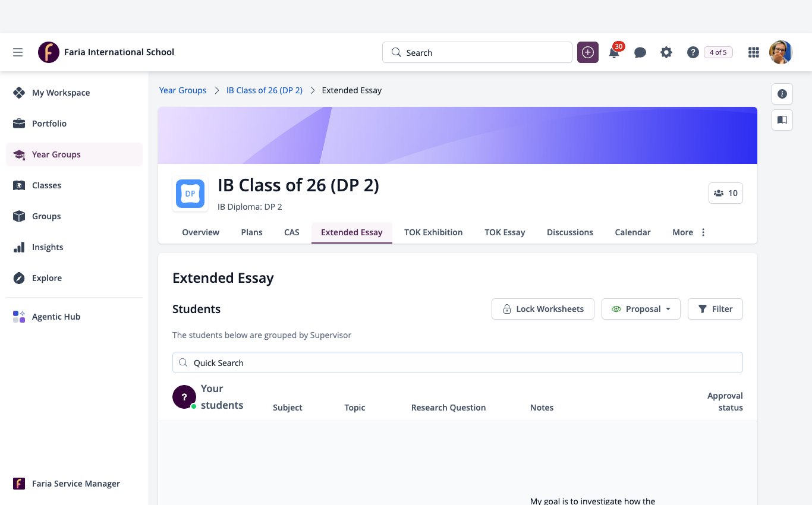The image size is (812, 505).
Task: Open the apps grid launcher icon
Action: [754, 52]
